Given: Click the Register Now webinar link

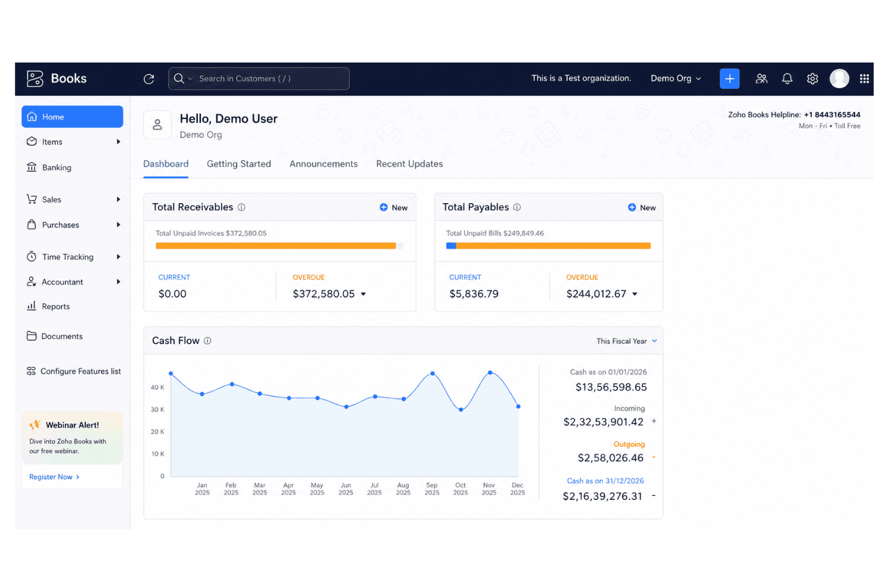Looking at the screenshot, I should [54, 477].
